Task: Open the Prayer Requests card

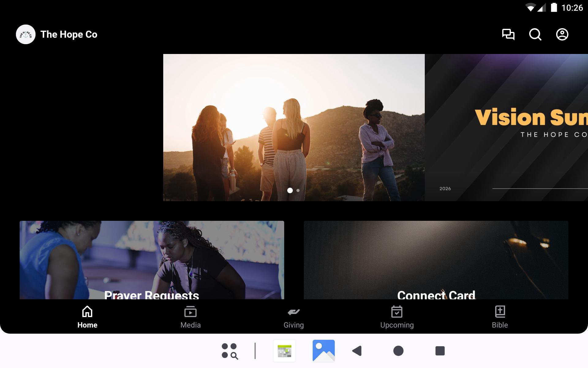Action: 152,260
